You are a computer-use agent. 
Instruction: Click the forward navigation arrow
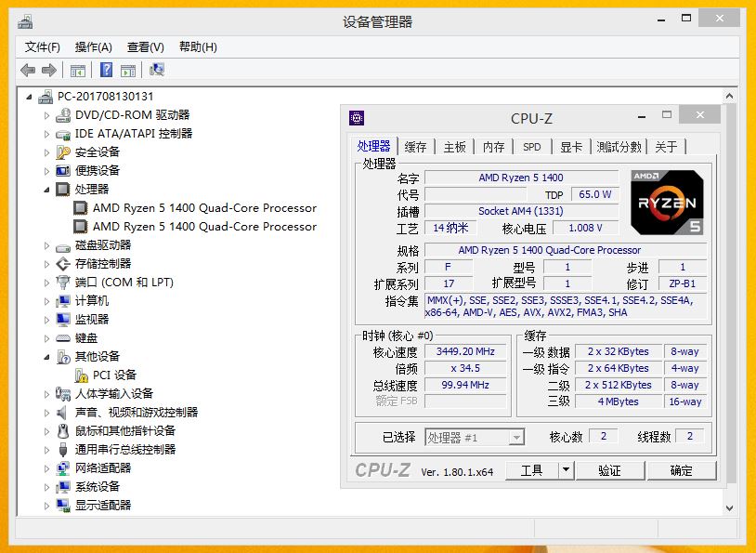[x=49, y=70]
